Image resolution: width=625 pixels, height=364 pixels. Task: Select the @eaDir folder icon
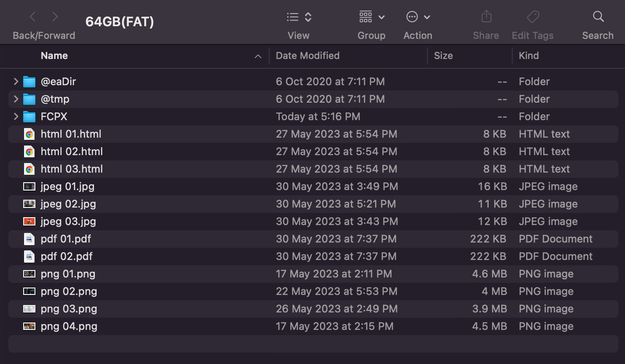(29, 82)
